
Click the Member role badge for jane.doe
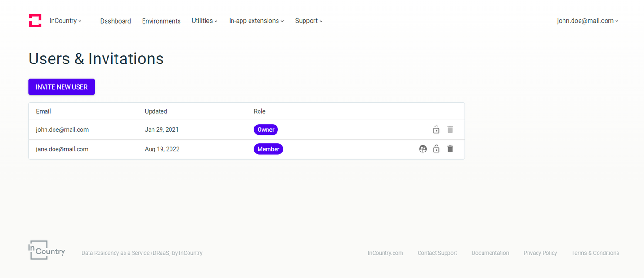click(268, 149)
